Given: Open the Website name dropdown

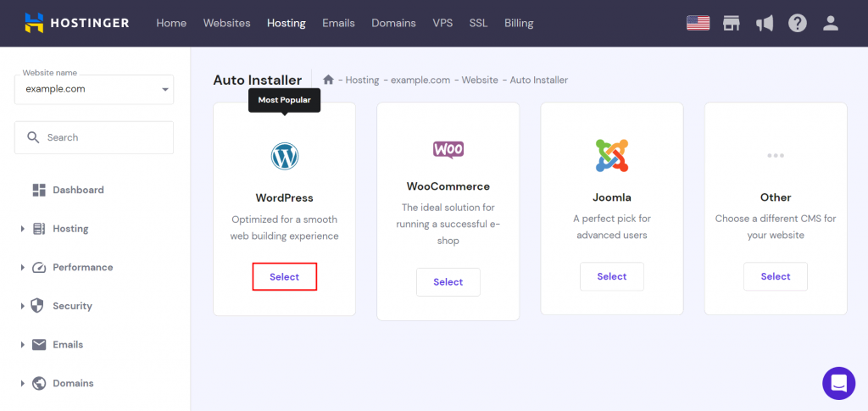Looking at the screenshot, I should (x=94, y=89).
